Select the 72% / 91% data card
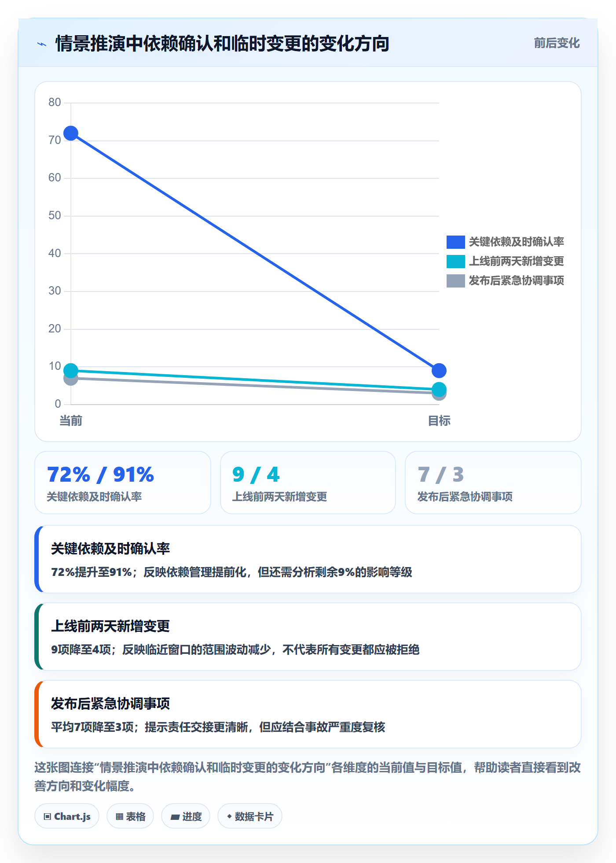 click(123, 483)
